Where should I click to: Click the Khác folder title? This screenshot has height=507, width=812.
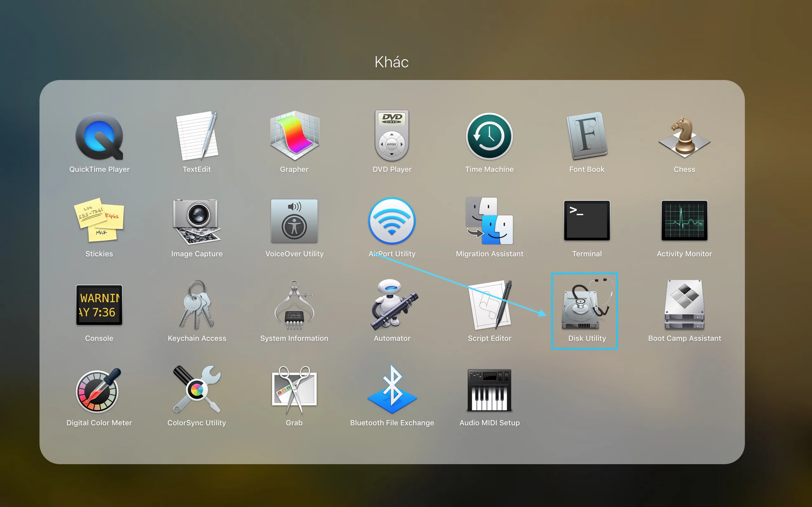pyautogui.click(x=392, y=62)
